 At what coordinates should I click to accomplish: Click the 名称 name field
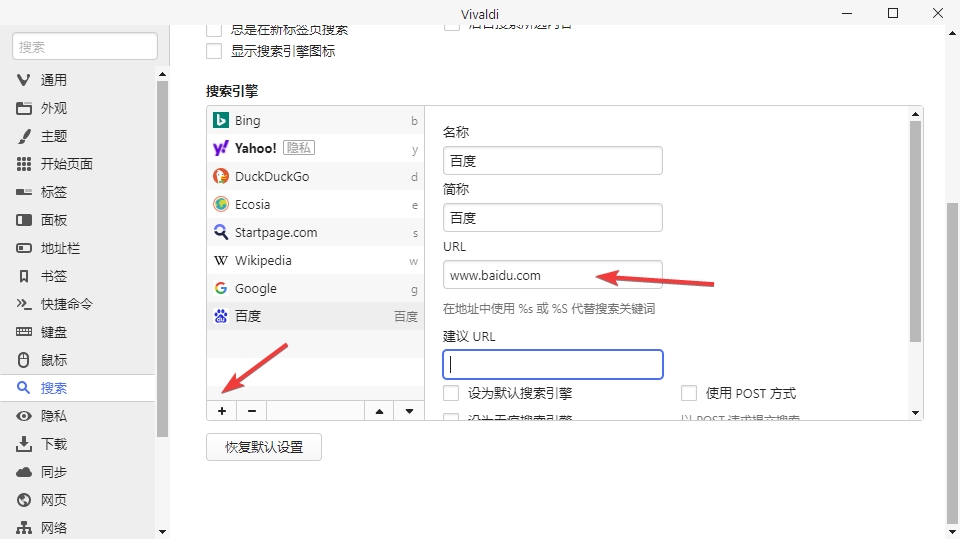pos(553,160)
